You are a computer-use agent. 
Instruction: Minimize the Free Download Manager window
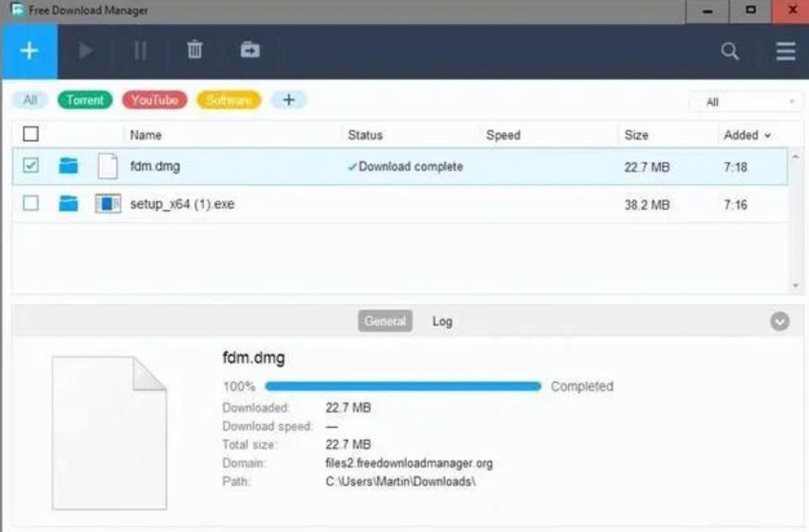click(x=707, y=11)
